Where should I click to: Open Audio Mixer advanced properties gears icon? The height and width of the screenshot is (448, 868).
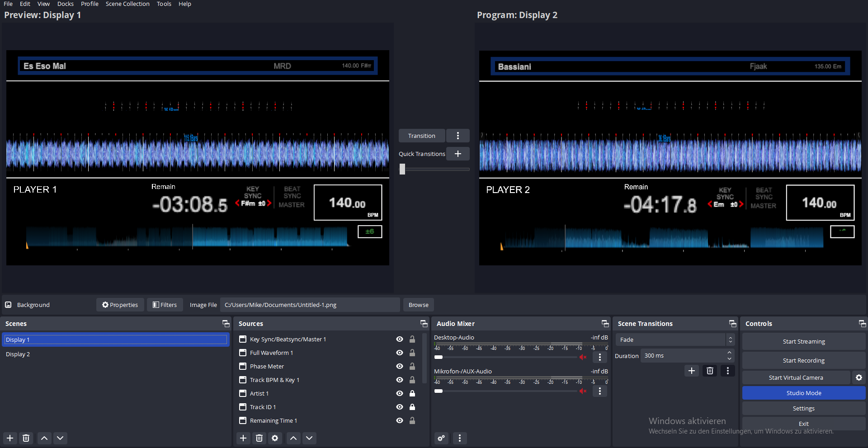pyautogui.click(x=441, y=438)
